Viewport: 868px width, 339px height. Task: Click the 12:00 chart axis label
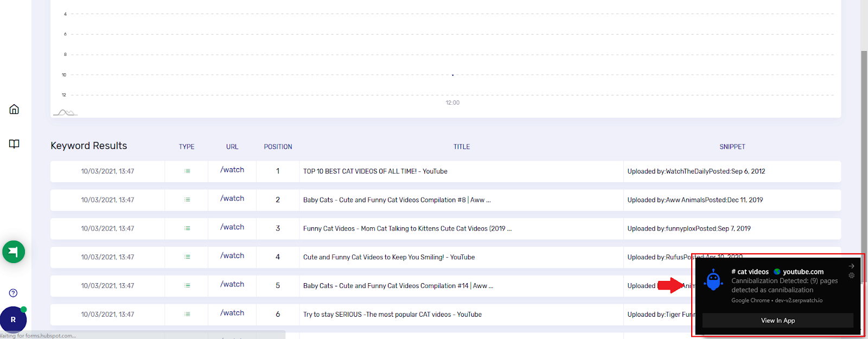coord(452,103)
